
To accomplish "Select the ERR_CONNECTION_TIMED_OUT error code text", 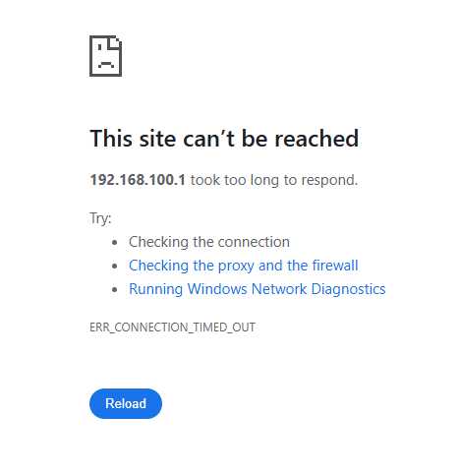I will click(172, 327).
